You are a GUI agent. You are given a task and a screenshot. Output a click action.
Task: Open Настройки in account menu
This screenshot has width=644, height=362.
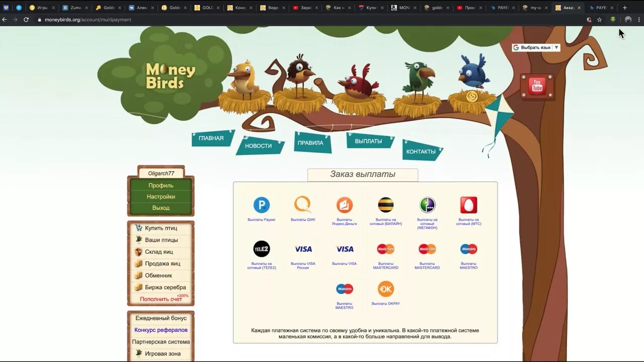tap(161, 197)
